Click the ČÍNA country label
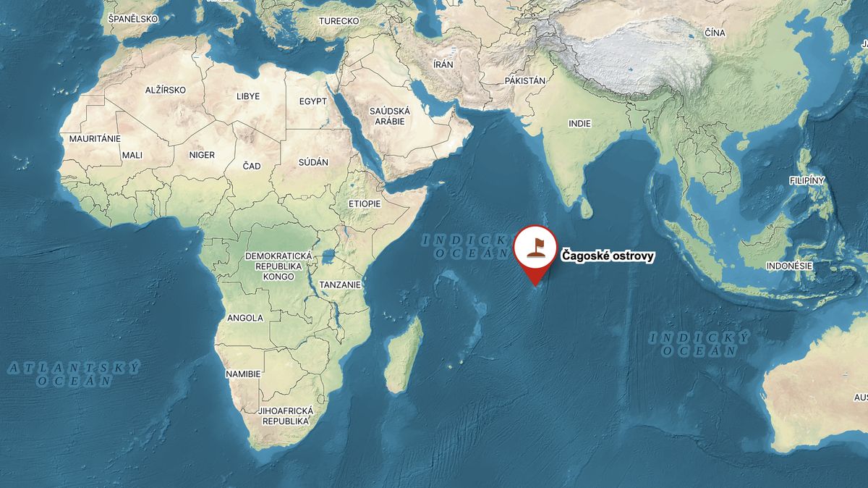868x488 pixels. (714, 33)
